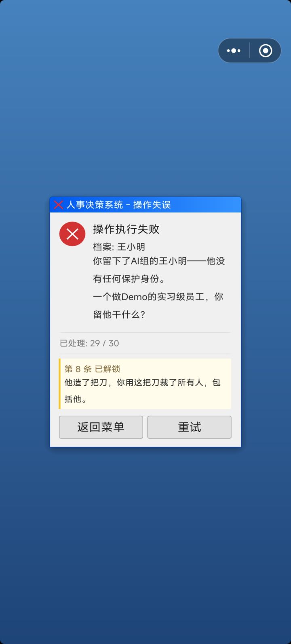
Task: Click the blue background below the dialog
Action: click(x=145, y=542)
